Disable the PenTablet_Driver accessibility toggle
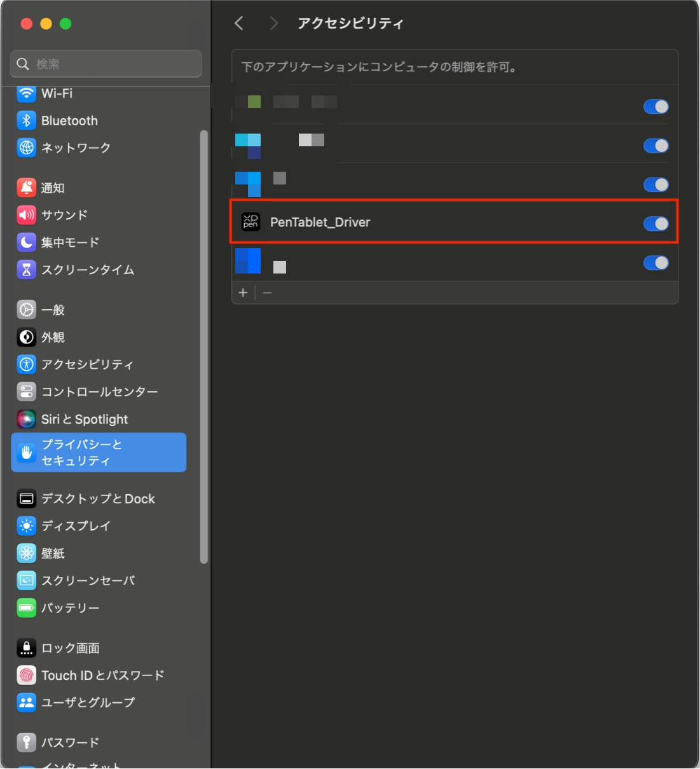The image size is (700, 769). coord(655,223)
